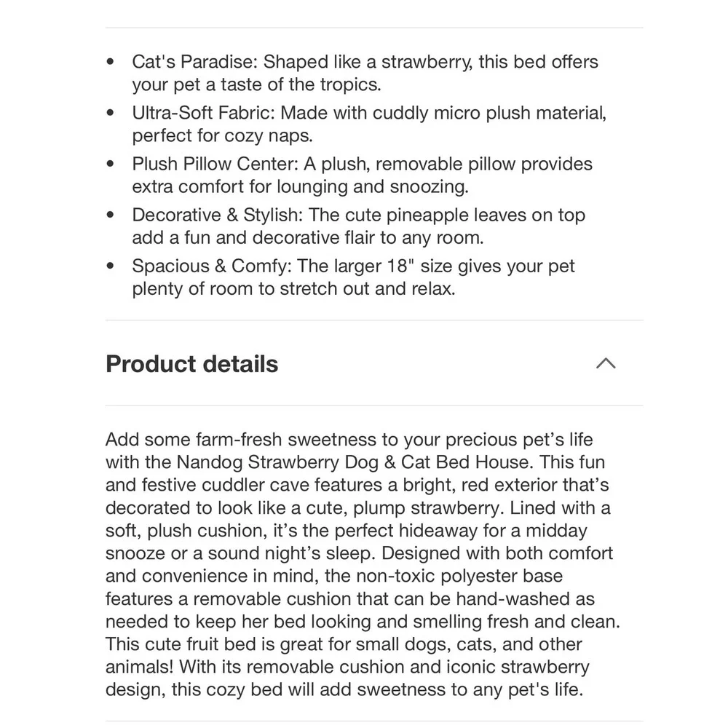Click the Cat's Paradise bullet text

(365, 73)
